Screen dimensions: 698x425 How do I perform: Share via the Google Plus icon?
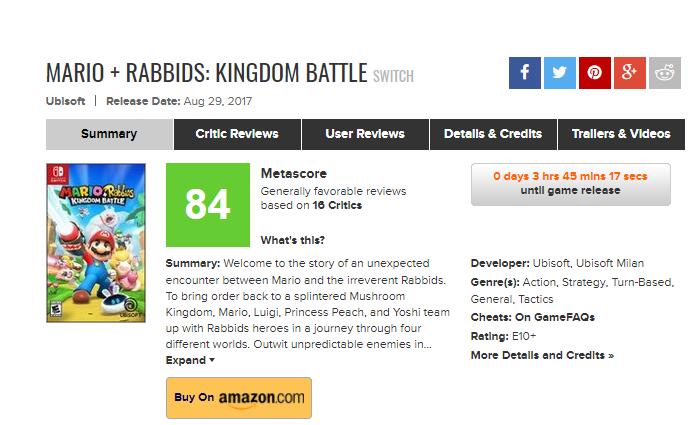[x=629, y=73]
